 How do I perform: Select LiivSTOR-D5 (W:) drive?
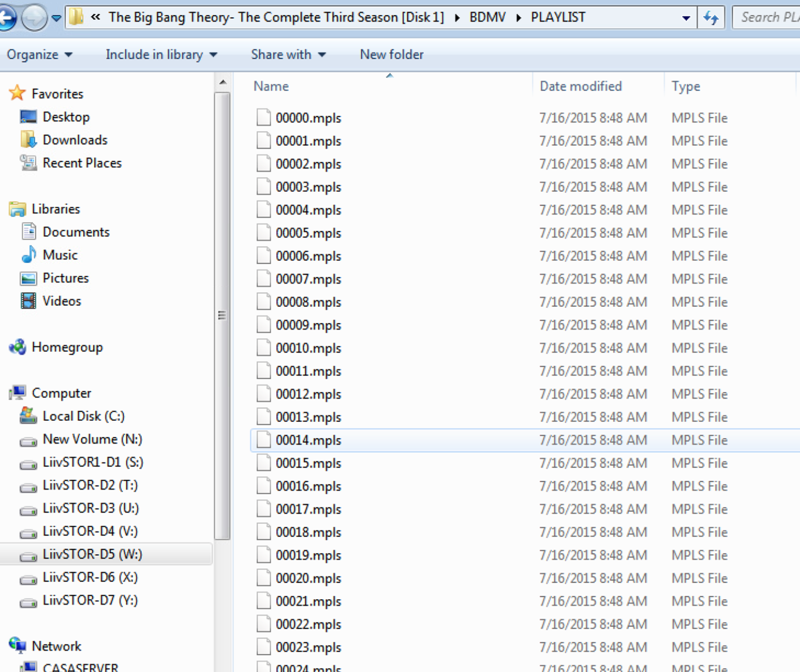[x=92, y=554]
